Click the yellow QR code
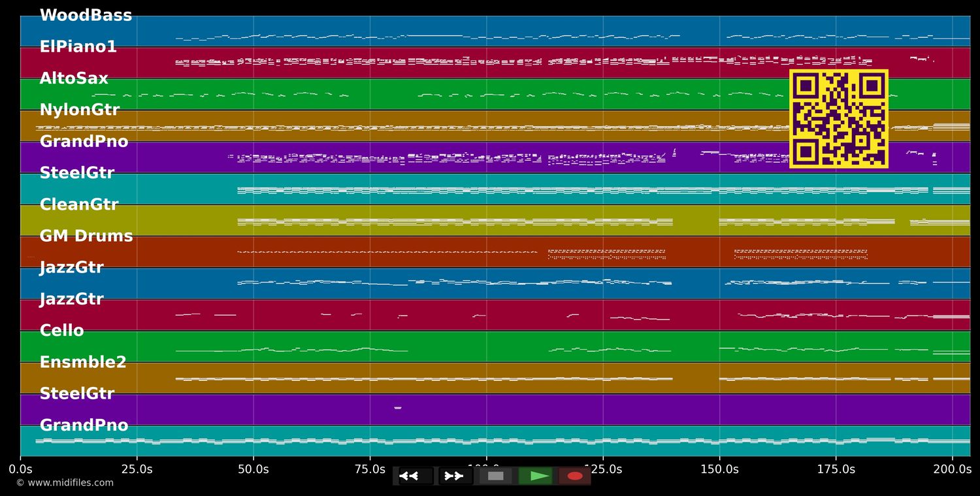This screenshot has height=496, width=980. tap(838, 118)
